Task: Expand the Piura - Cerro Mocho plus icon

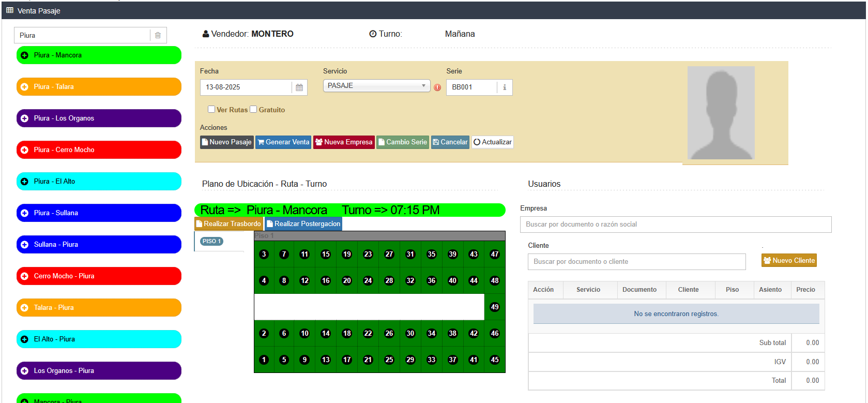Action: click(24, 150)
